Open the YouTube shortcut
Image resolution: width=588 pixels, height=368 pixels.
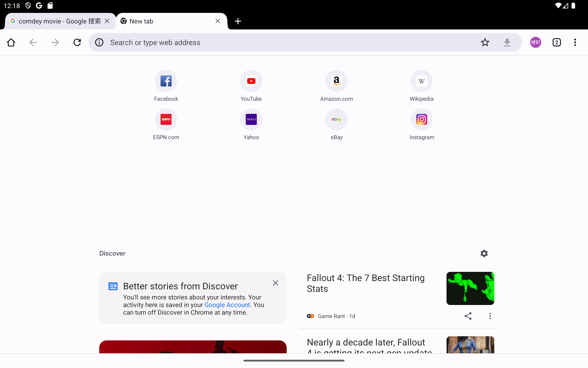point(251,86)
